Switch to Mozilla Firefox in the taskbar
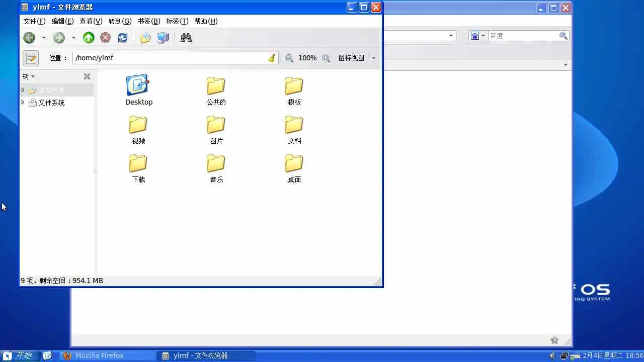 tap(109, 355)
